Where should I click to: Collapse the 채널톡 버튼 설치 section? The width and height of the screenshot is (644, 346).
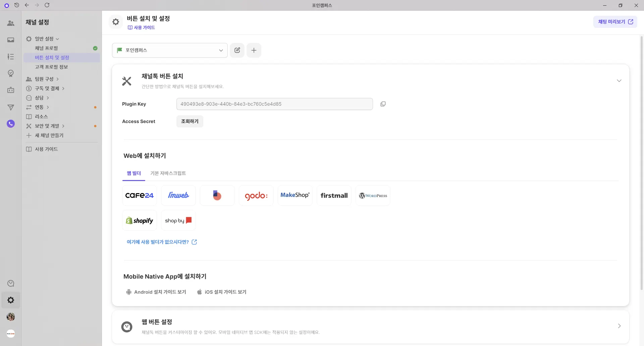[619, 81]
